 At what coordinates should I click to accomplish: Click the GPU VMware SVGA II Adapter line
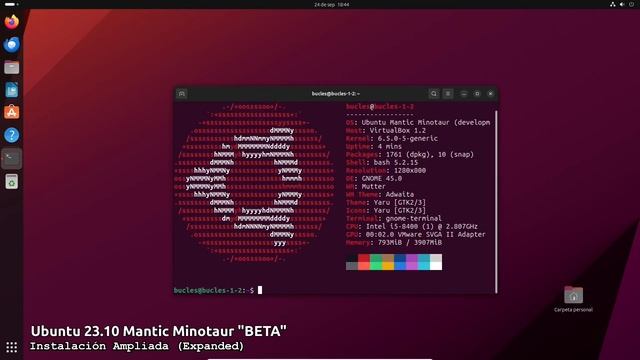click(x=416, y=234)
